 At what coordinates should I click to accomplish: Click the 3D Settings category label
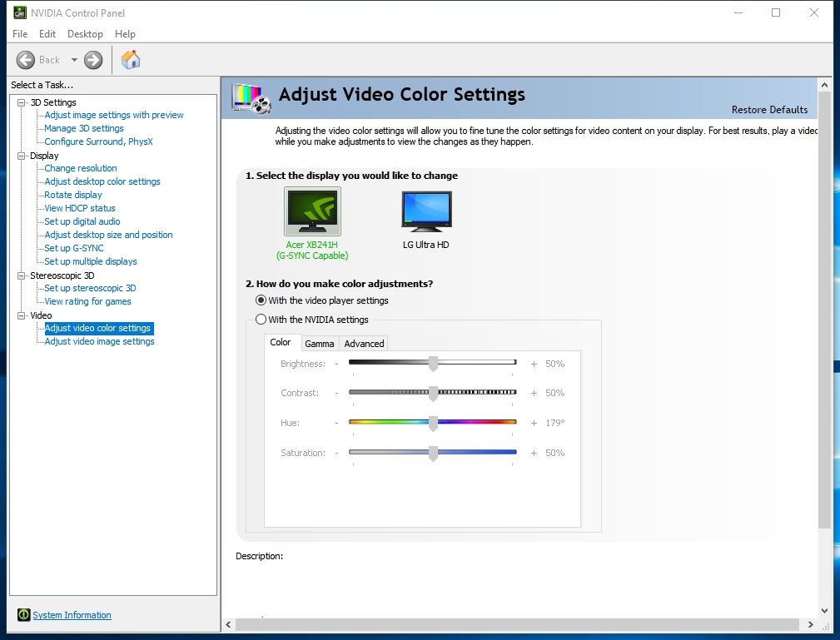(53, 102)
